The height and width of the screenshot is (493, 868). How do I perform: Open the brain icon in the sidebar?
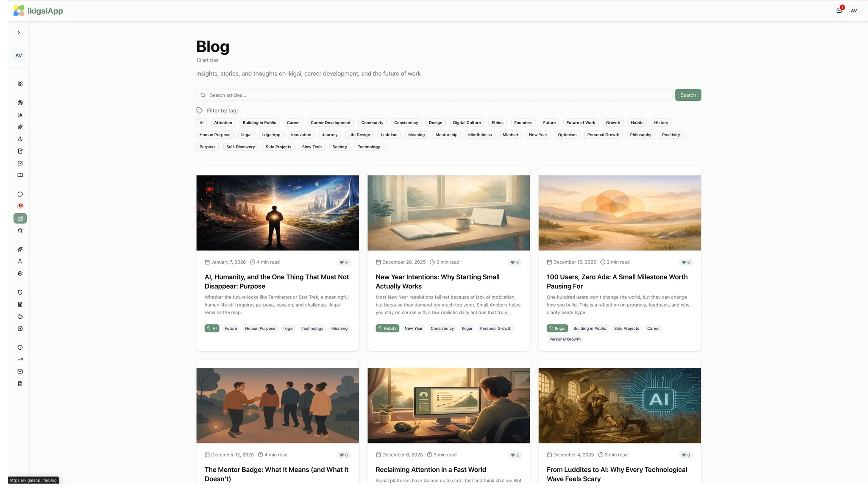coord(20,329)
